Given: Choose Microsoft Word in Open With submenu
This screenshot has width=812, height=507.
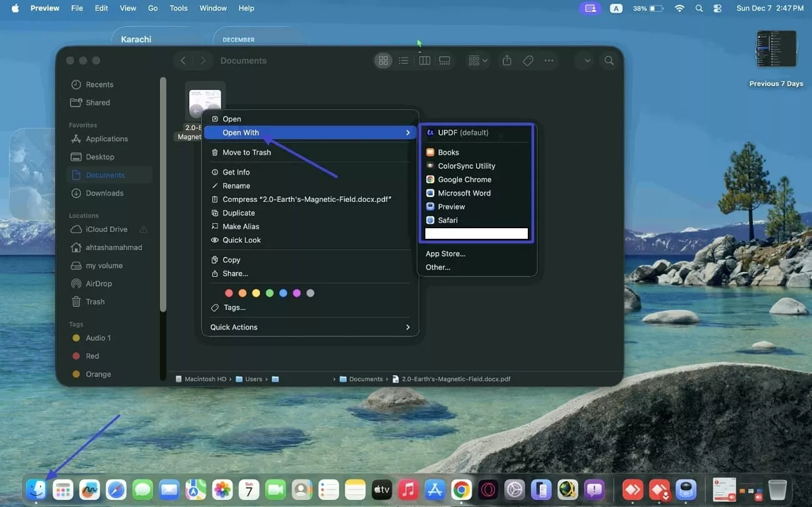Looking at the screenshot, I should (464, 193).
